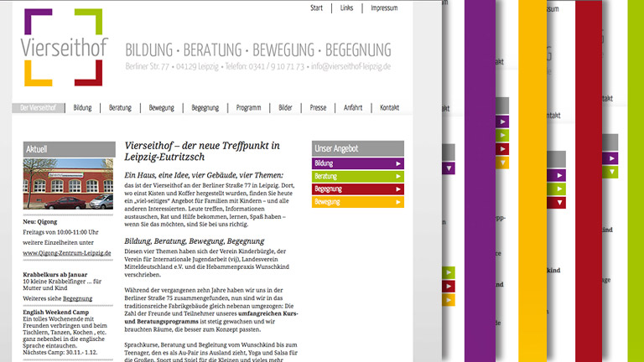Click the arrow icon on Bewegung bar

coord(398,202)
